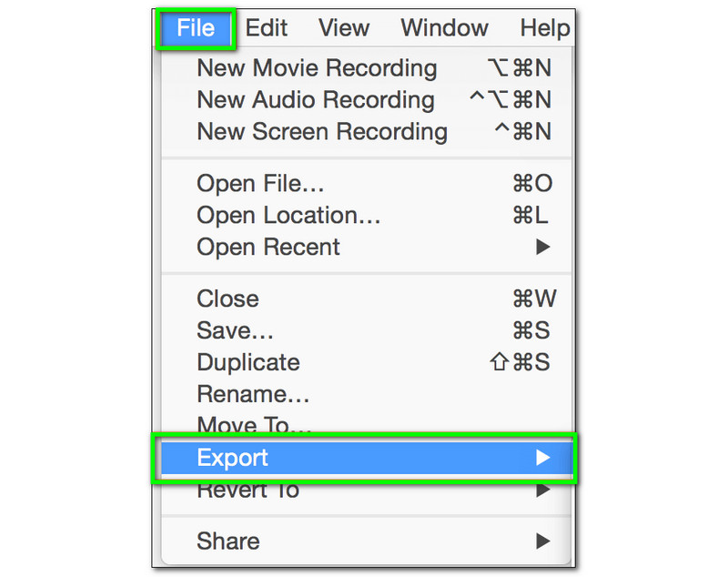Open the Window menu
The image size is (728, 577).
[443, 27]
